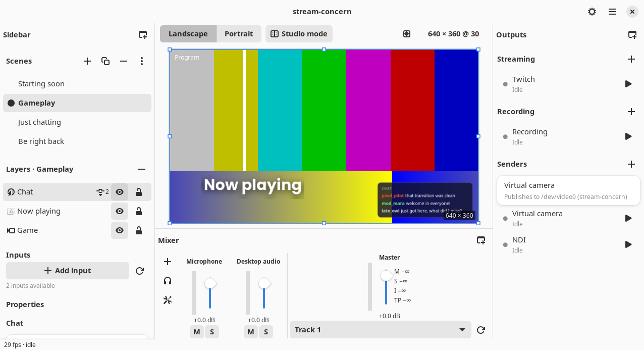This screenshot has height=350, width=644.
Task: Start the NDI sender
Action: pos(628,244)
